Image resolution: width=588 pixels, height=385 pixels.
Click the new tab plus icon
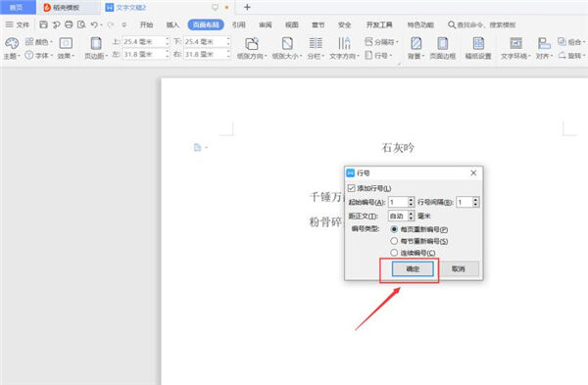[x=247, y=7]
